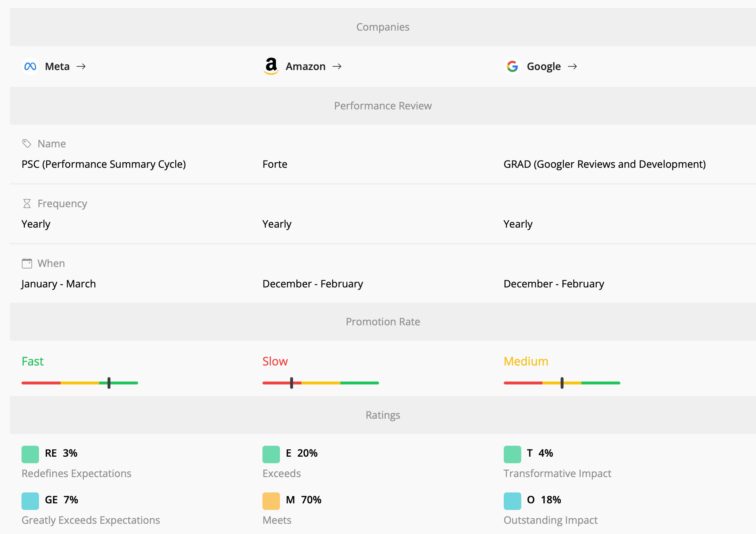756x534 pixels.
Task: Click teal swatch for GE 7% rating
Action: (x=30, y=501)
